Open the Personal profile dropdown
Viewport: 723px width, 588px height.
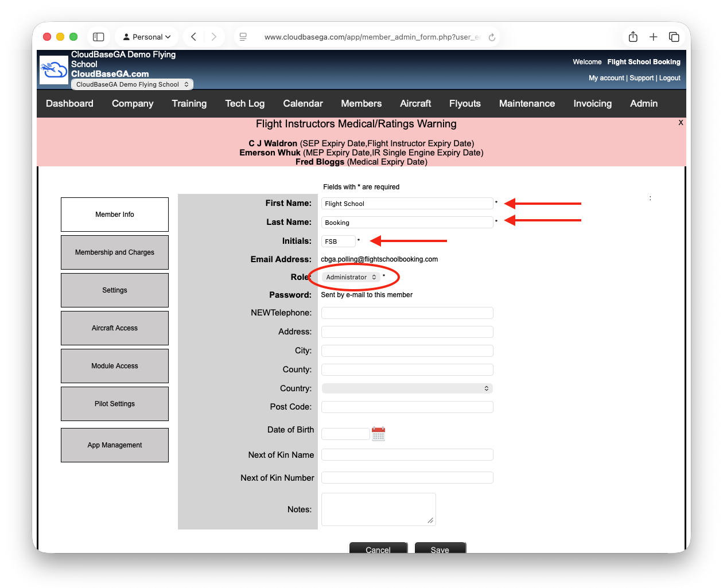[x=147, y=37]
